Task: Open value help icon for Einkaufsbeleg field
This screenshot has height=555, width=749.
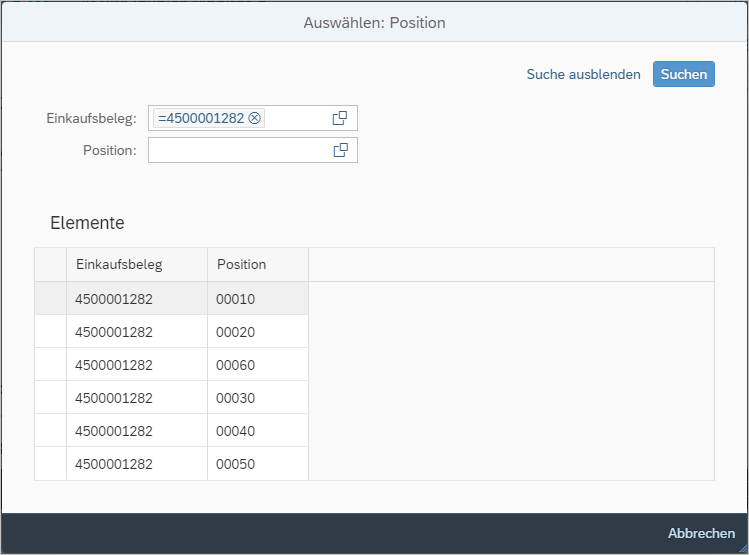Action: click(340, 118)
